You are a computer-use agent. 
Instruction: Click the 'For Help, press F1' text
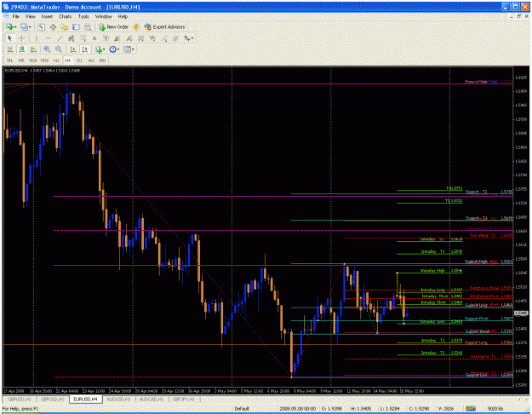click(x=20, y=409)
